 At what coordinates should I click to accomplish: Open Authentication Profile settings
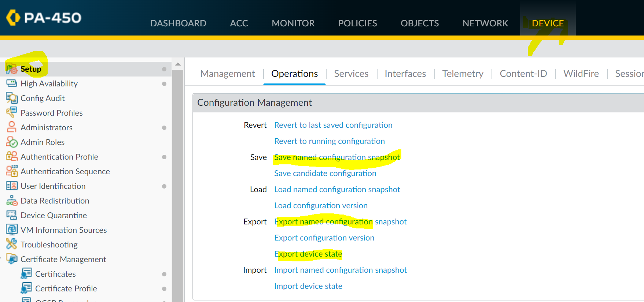pyautogui.click(x=59, y=157)
